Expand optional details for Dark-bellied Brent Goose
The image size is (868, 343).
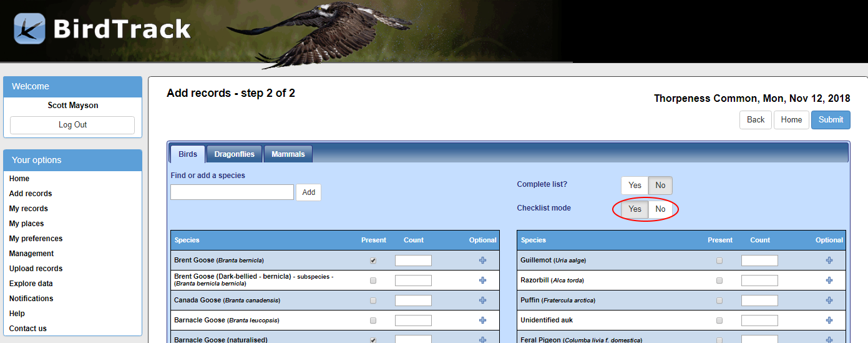482,281
